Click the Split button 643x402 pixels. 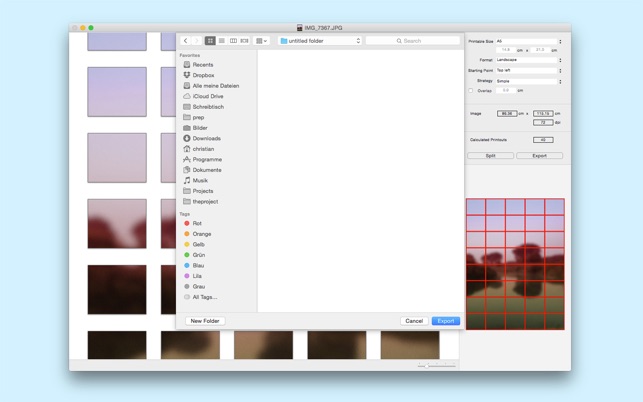(x=490, y=156)
